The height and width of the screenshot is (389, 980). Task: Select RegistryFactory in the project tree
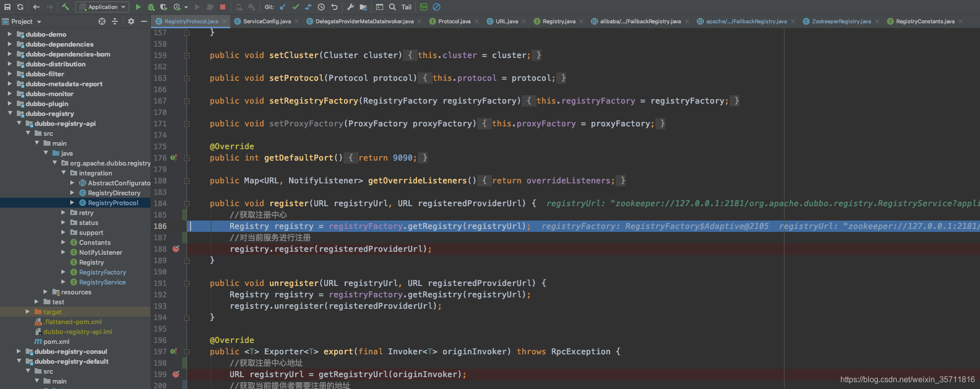click(102, 272)
